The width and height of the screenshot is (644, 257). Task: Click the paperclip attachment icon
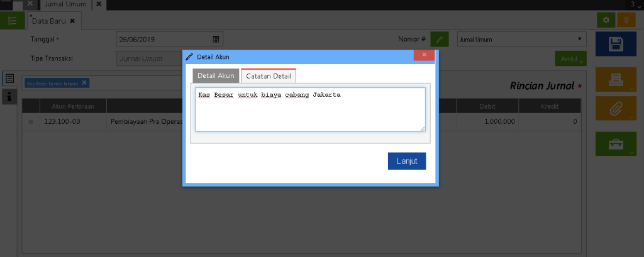616,109
